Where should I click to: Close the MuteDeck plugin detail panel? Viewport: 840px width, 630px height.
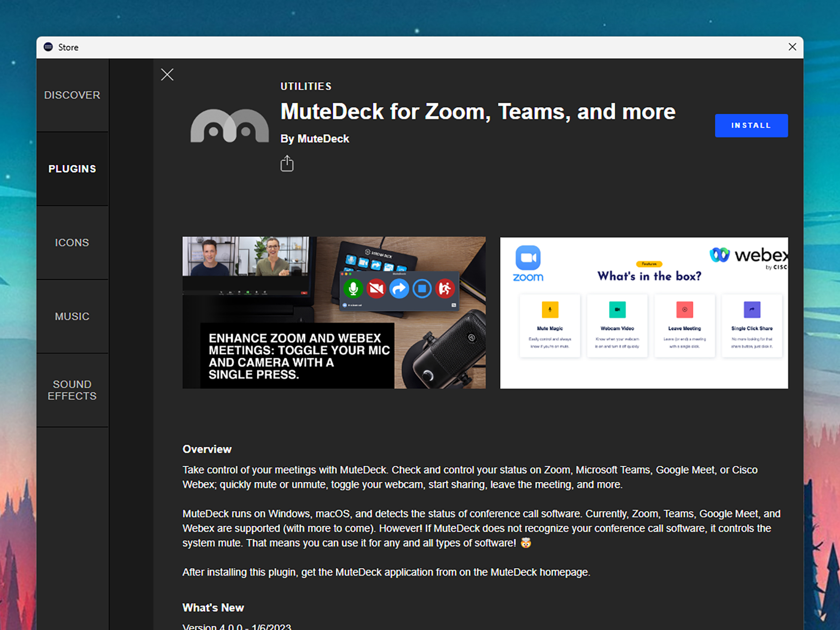coord(167,74)
